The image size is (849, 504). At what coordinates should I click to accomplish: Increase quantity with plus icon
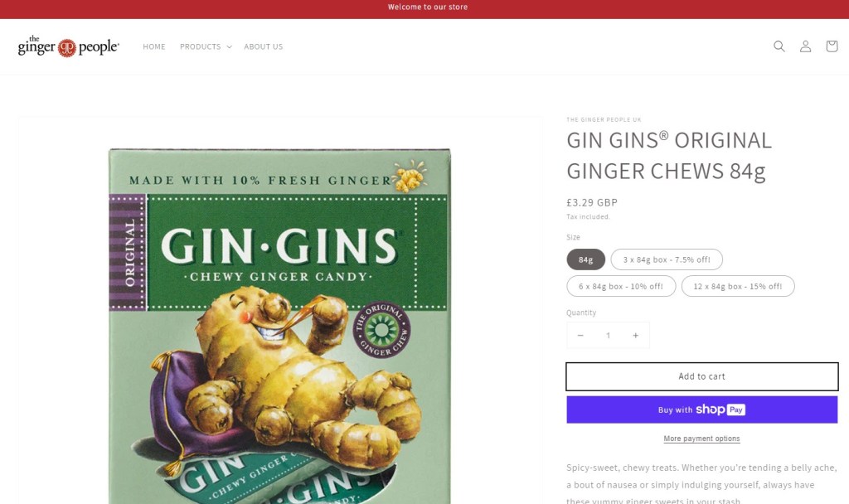(x=636, y=335)
